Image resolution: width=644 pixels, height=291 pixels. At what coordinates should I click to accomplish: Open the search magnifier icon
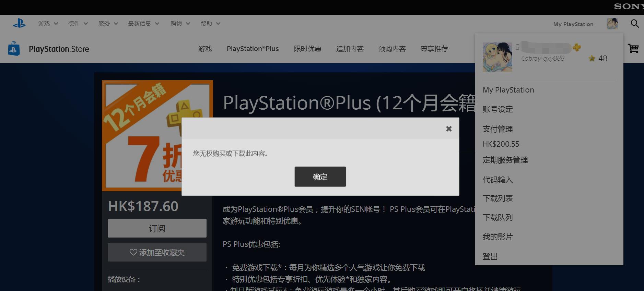(x=634, y=24)
